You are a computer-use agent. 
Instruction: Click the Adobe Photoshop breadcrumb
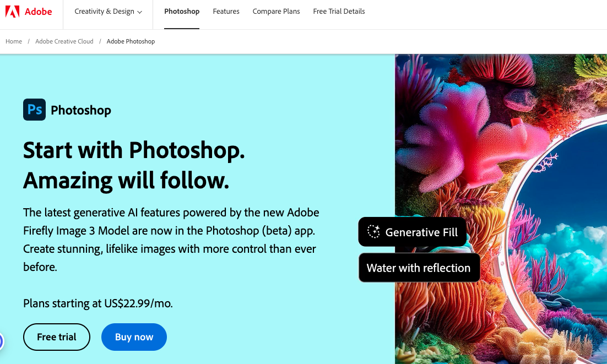click(131, 41)
